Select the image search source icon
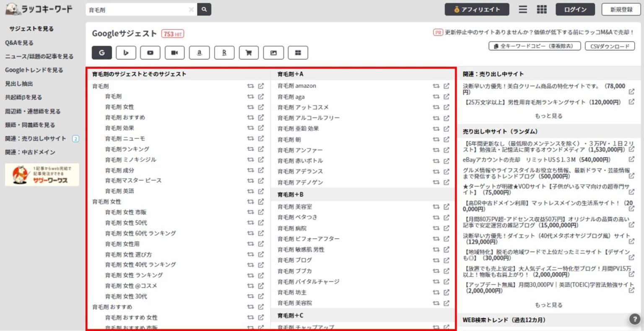The width and height of the screenshot is (644, 331). coord(273,53)
